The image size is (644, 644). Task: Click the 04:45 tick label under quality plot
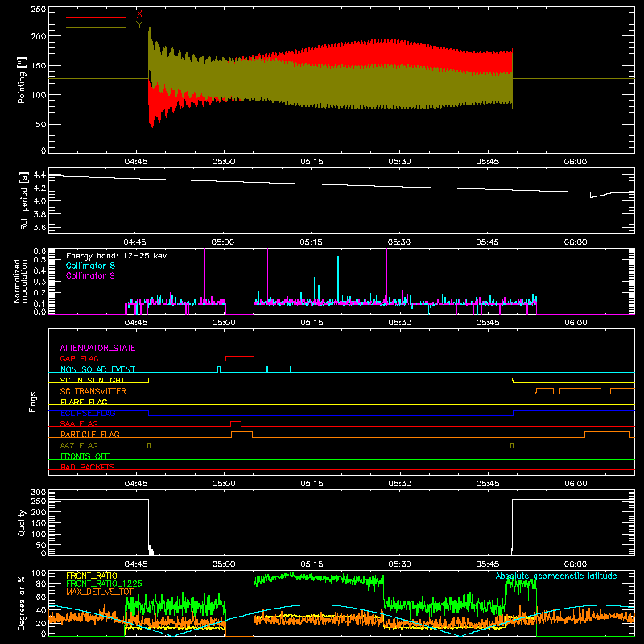pyautogui.click(x=136, y=564)
